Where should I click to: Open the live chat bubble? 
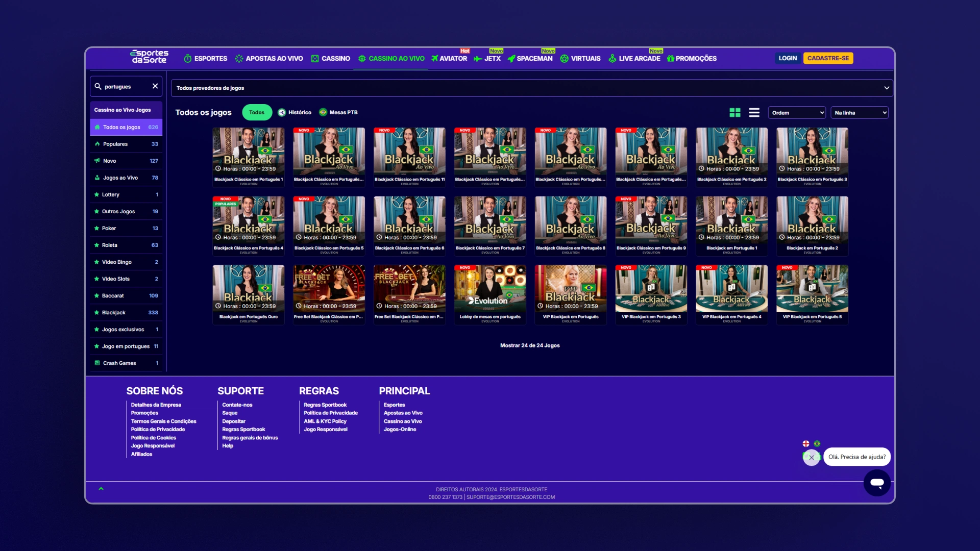pos(877,483)
